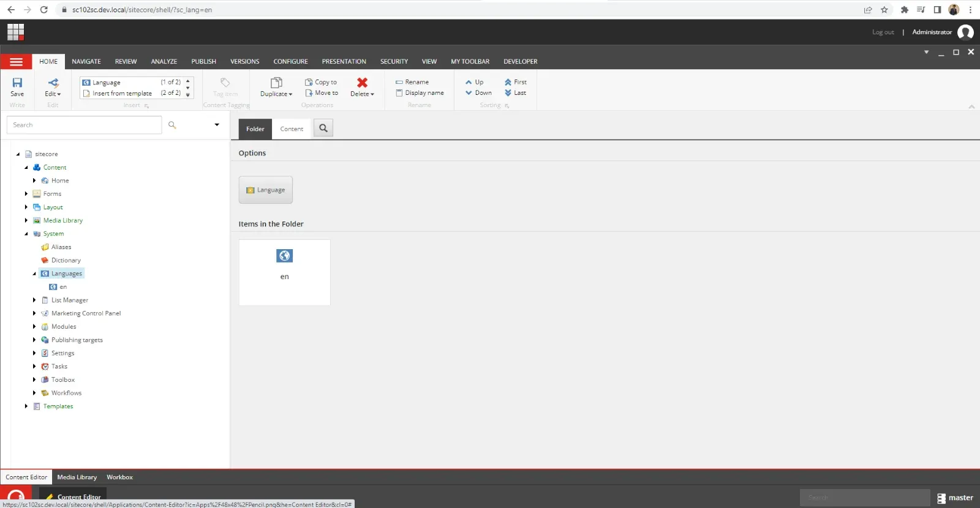Open the Duplicate dropdown
Screen dimensions: 980x508
[276, 87]
